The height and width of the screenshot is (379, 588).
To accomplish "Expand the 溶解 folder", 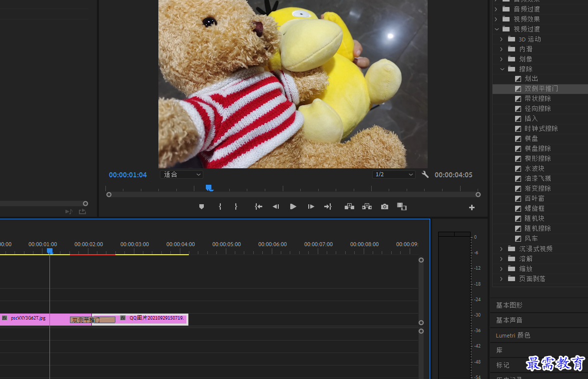I will pos(502,259).
